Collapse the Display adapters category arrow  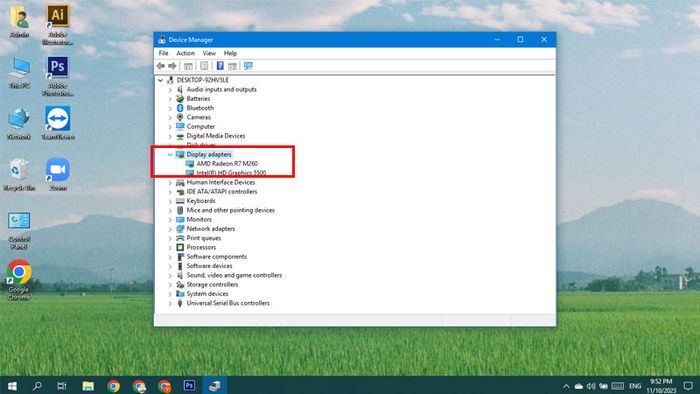pyautogui.click(x=170, y=154)
